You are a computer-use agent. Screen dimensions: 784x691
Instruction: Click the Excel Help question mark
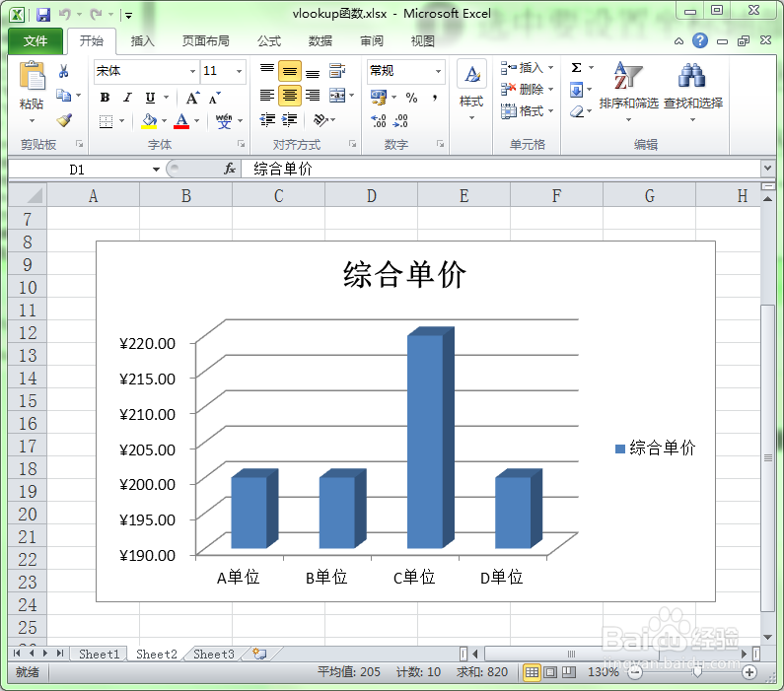pyautogui.click(x=700, y=40)
